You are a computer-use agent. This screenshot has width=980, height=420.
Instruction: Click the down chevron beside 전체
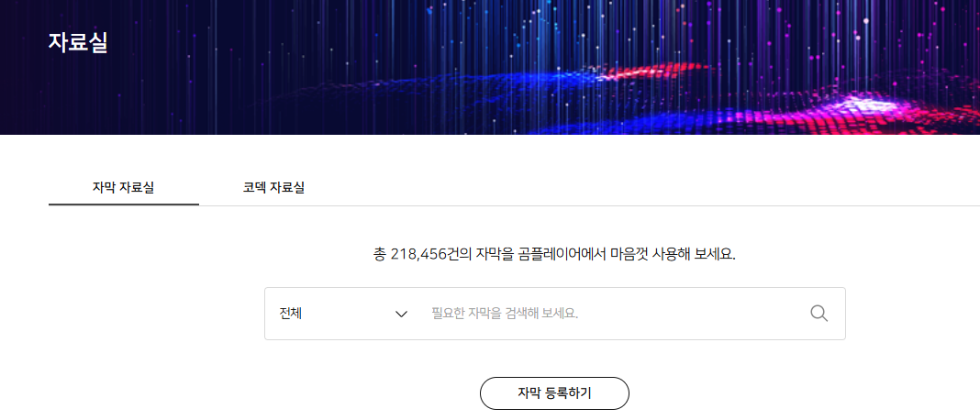click(402, 314)
